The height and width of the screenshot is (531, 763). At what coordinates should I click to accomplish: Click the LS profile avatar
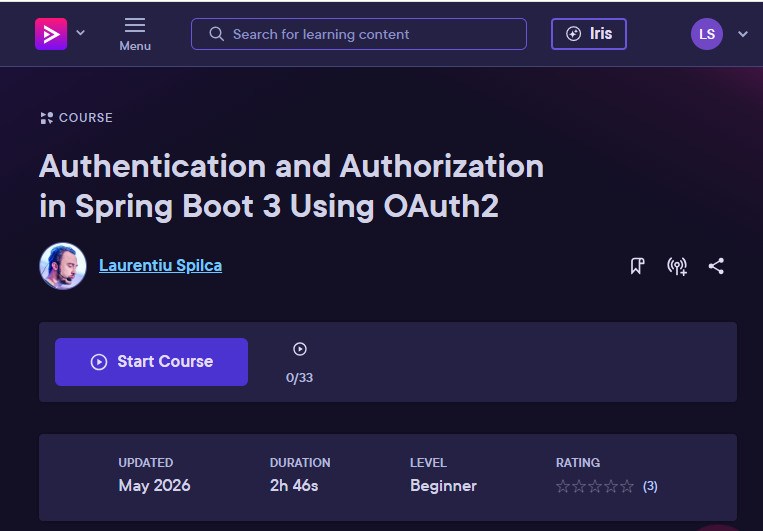tap(707, 34)
